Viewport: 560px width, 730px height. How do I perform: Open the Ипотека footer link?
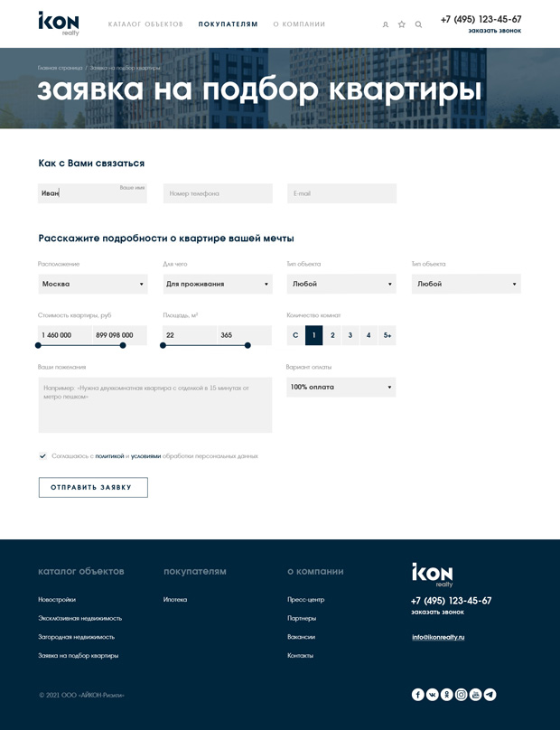click(175, 600)
